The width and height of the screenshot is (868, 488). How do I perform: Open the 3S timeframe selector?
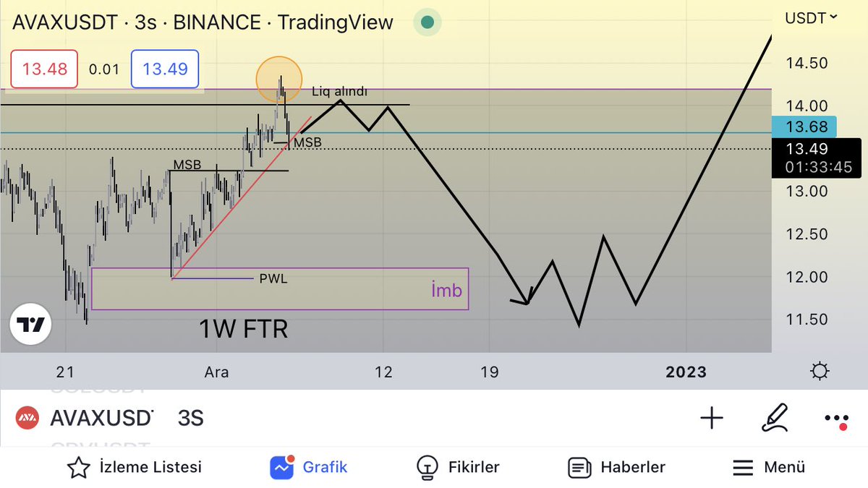pos(192,418)
